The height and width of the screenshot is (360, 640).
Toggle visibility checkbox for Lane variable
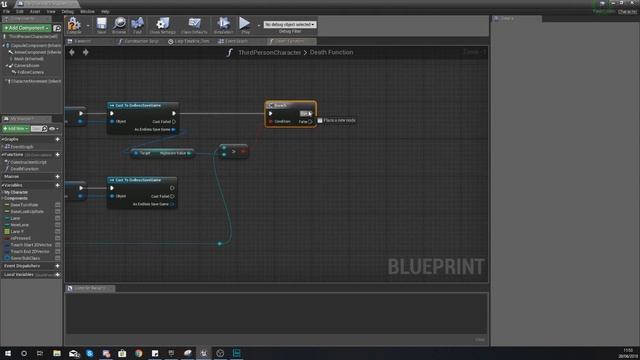pos(58,218)
